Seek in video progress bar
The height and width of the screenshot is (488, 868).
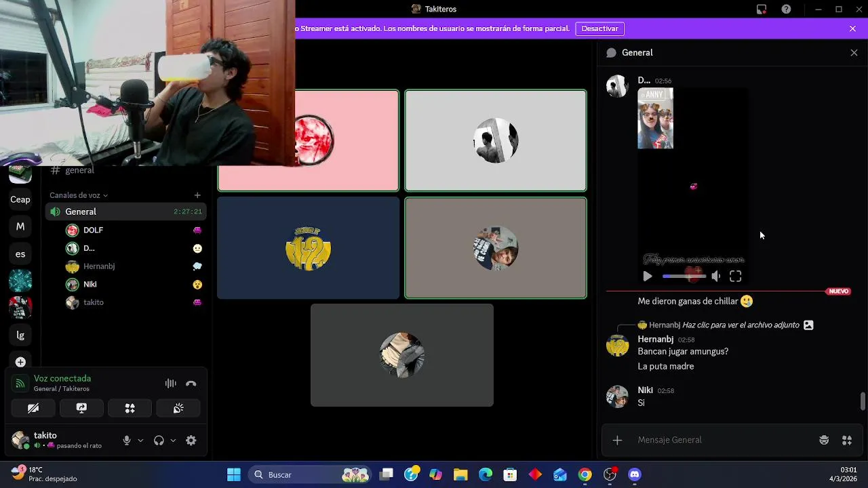click(x=684, y=277)
